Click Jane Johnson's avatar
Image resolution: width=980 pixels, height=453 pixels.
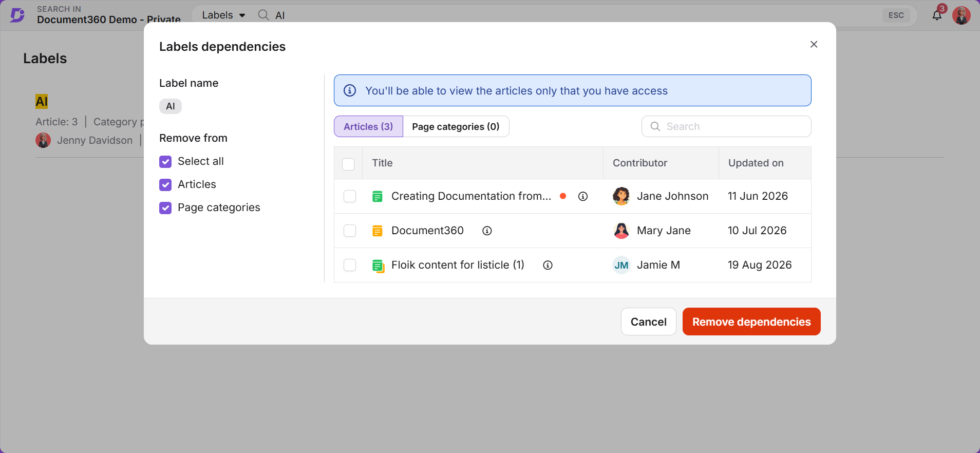click(x=621, y=196)
